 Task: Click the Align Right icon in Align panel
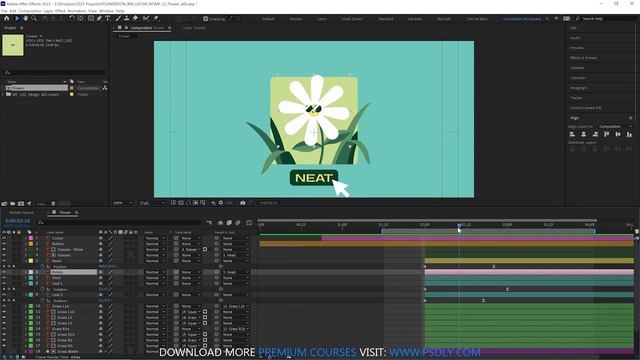(x=595, y=134)
